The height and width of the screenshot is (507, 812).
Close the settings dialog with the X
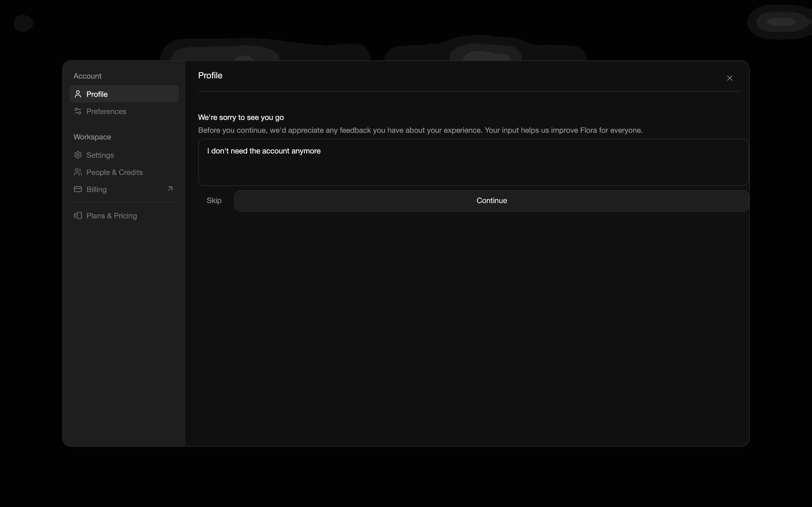(x=730, y=78)
